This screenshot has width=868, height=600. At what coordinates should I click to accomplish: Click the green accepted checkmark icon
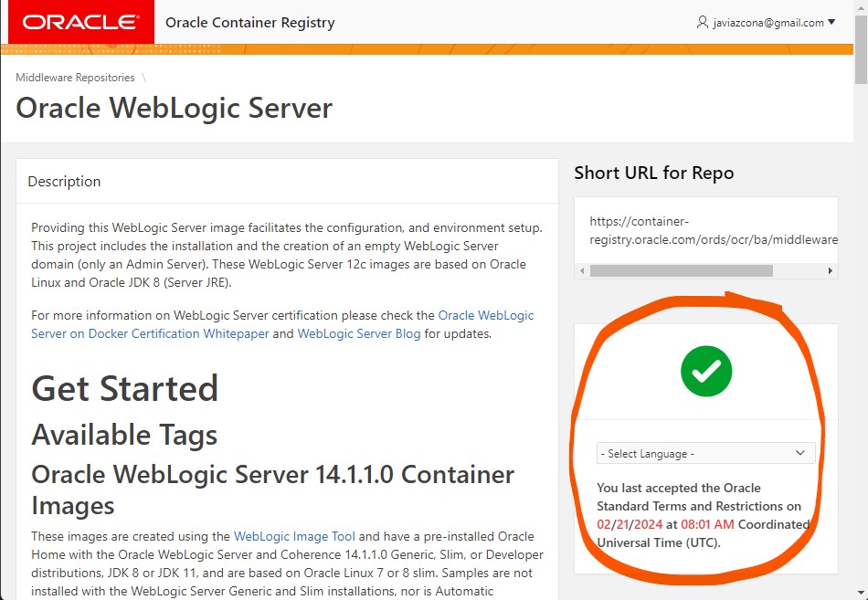(706, 371)
